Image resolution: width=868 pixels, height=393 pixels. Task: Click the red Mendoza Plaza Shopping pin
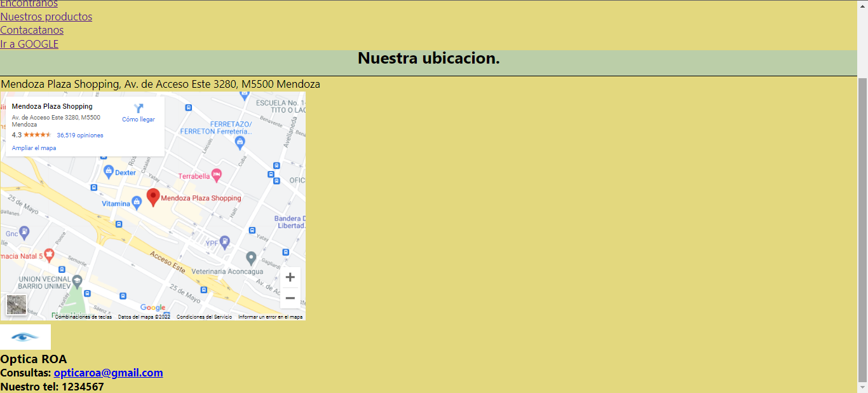coord(153,197)
